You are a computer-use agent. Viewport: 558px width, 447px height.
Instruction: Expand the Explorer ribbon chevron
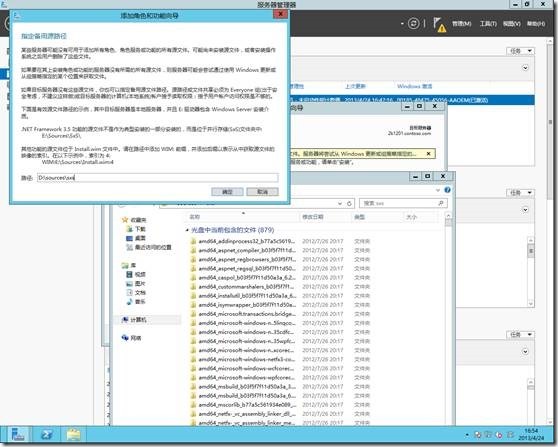438,190
